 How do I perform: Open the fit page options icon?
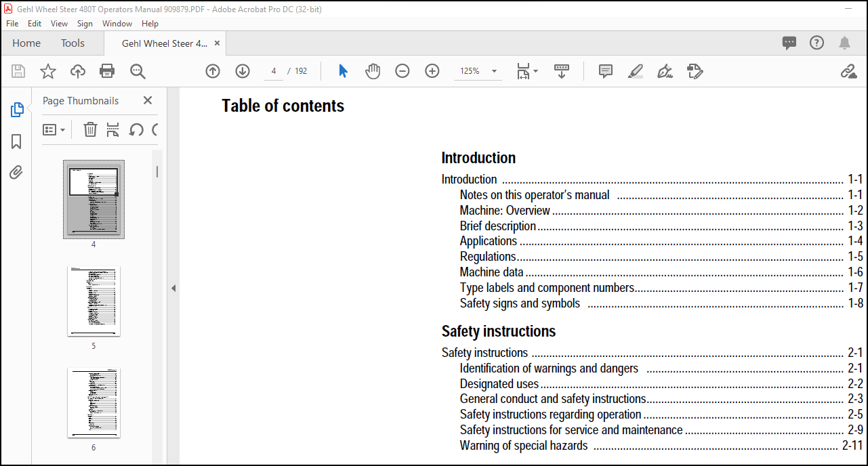tap(526, 71)
